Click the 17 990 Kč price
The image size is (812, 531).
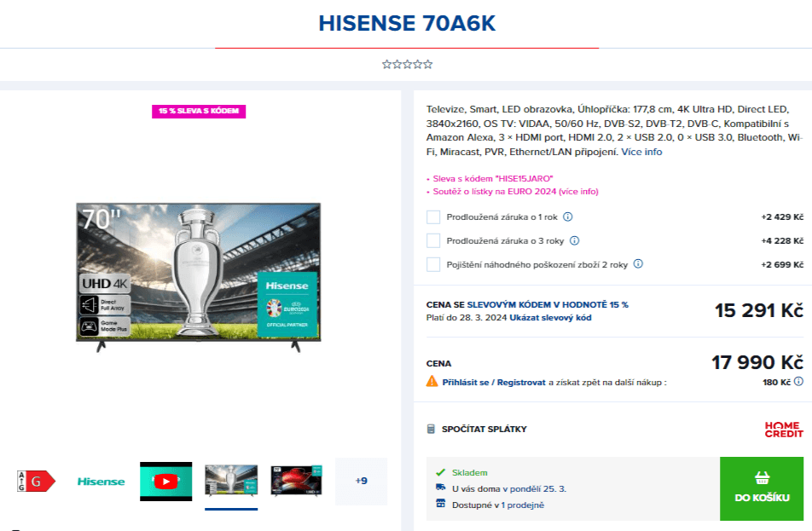757,362
